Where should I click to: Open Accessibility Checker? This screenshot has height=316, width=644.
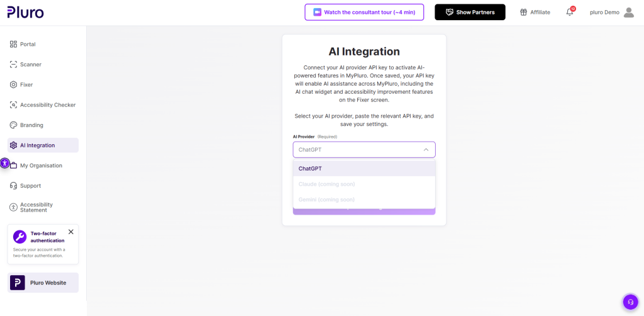coord(43,104)
